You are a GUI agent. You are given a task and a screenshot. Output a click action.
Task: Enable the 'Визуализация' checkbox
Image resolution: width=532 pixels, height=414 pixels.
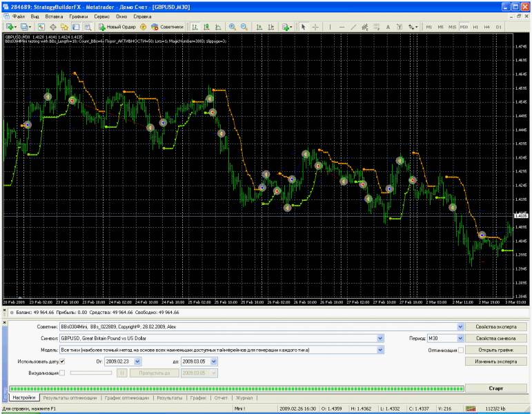pyautogui.click(x=62, y=373)
